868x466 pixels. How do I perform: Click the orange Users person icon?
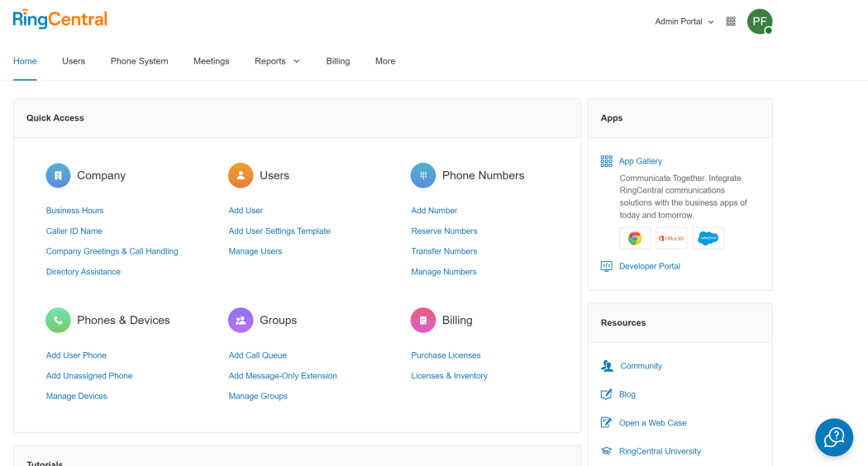pos(241,175)
